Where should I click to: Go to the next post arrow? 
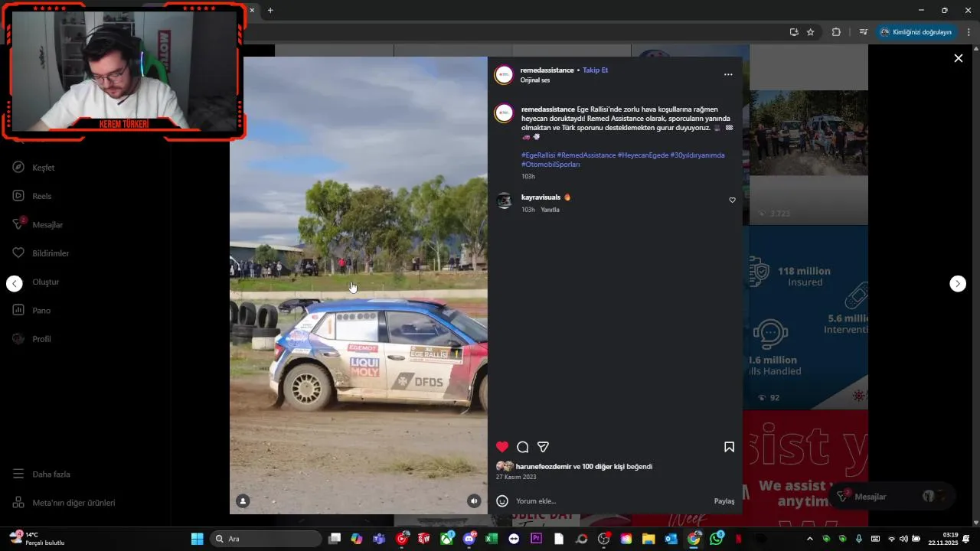coord(958,284)
